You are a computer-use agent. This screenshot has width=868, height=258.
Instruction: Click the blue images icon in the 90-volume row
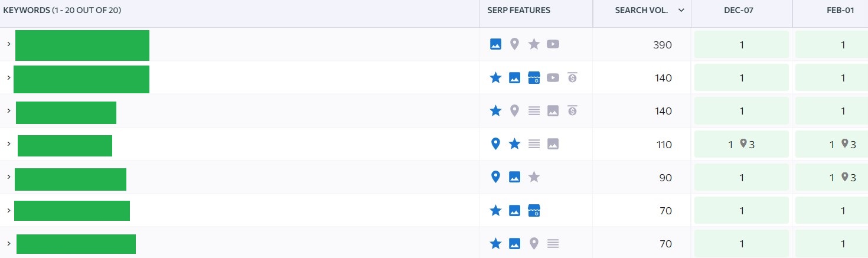click(x=514, y=177)
